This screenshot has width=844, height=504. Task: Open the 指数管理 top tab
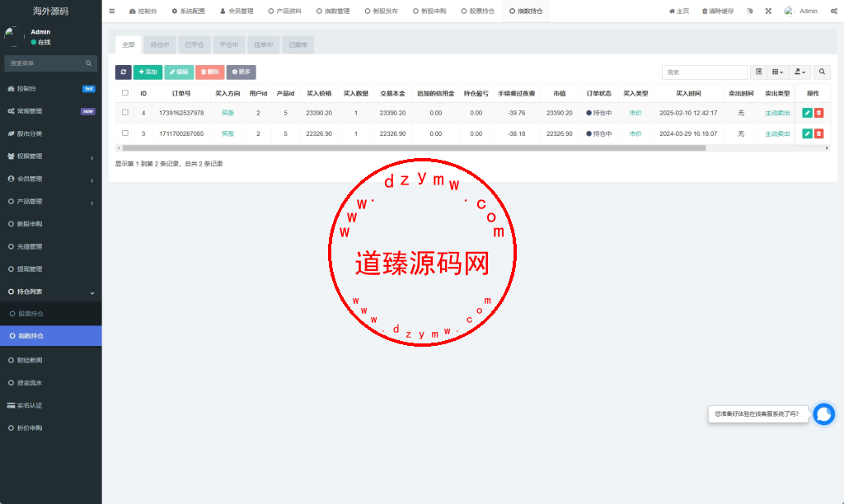pos(333,12)
